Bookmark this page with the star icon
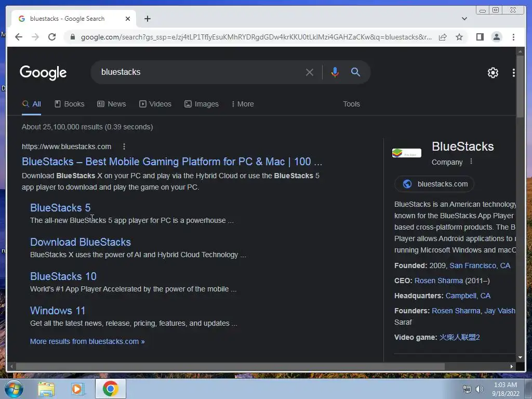532x399 pixels. [x=459, y=37]
